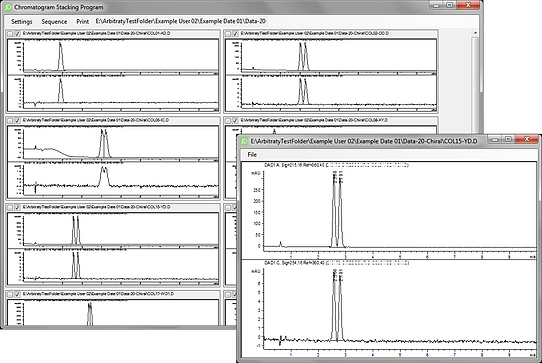Screen dimensions: 542x363
Task: Select the COL02-OD.D lower chromatogram plot
Action: click(x=331, y=93)
